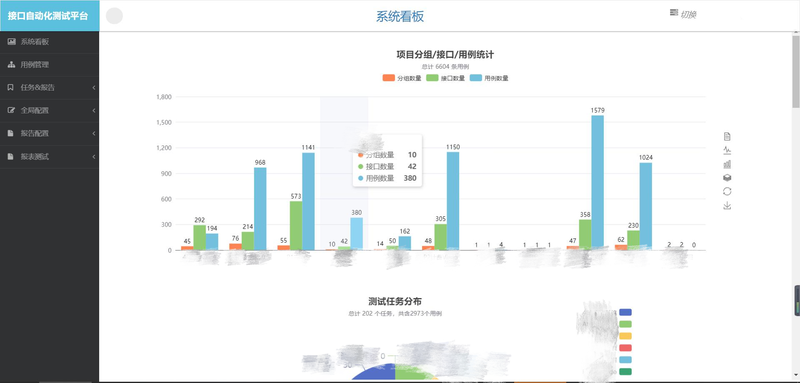Screen dimensions: 800x383
Task: Click 接口自动化测试平台 logo title
Action: click(48, 16)
